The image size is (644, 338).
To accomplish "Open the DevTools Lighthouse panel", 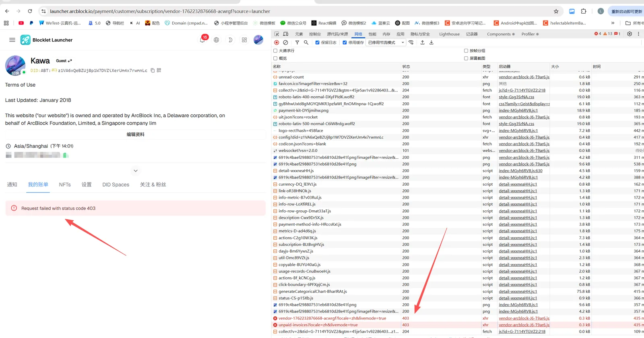I will click(450, 34).
